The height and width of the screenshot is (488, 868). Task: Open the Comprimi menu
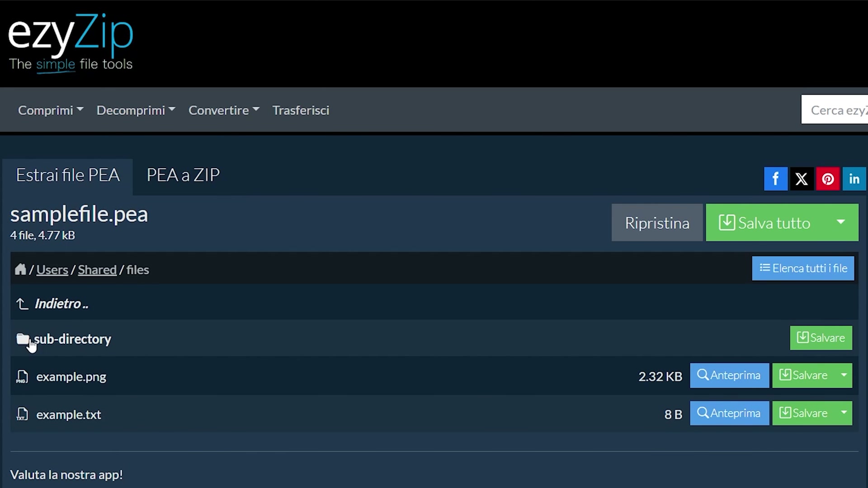(50, 110)
